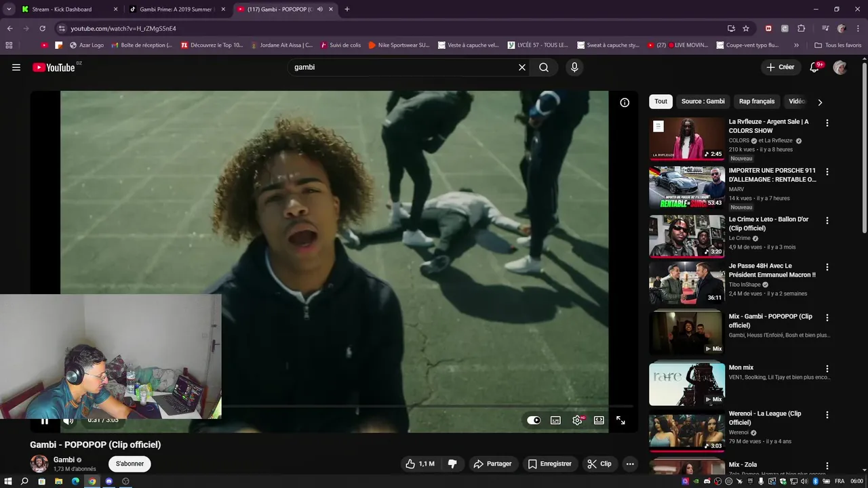Go to YouTube home via logo

(54, 67)
